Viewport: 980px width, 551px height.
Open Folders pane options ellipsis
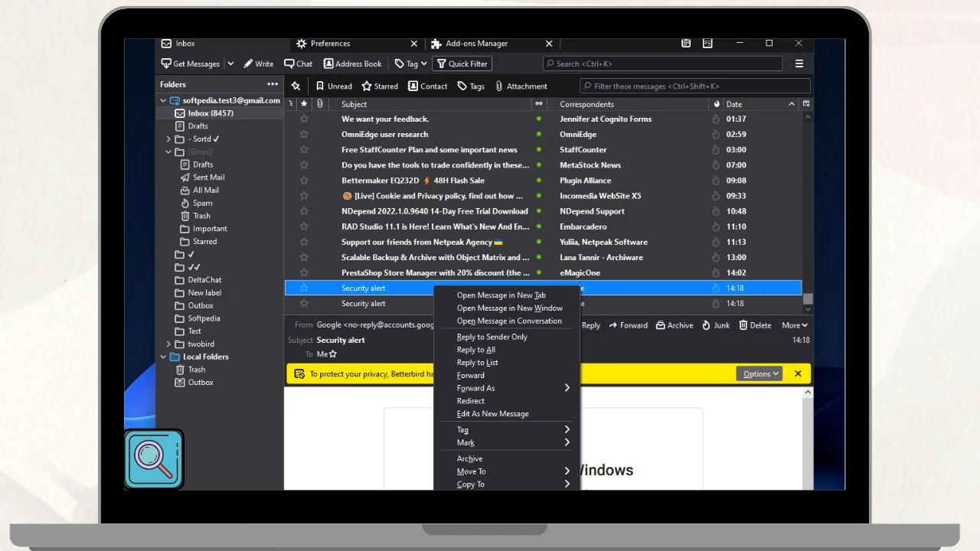(273, 85)
